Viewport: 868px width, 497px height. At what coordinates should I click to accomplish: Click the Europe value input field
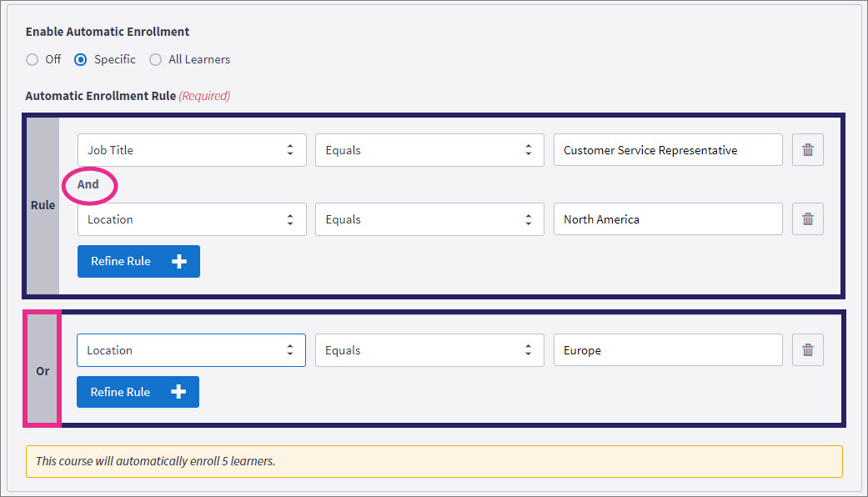(667, 349)
